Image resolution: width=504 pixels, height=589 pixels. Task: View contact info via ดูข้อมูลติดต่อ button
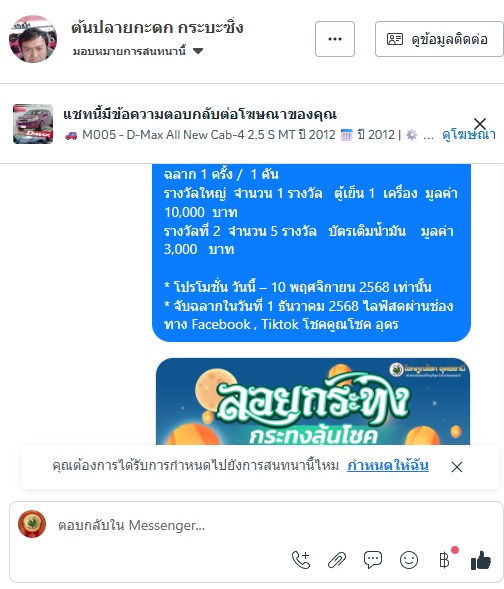[x=439, y=39]
